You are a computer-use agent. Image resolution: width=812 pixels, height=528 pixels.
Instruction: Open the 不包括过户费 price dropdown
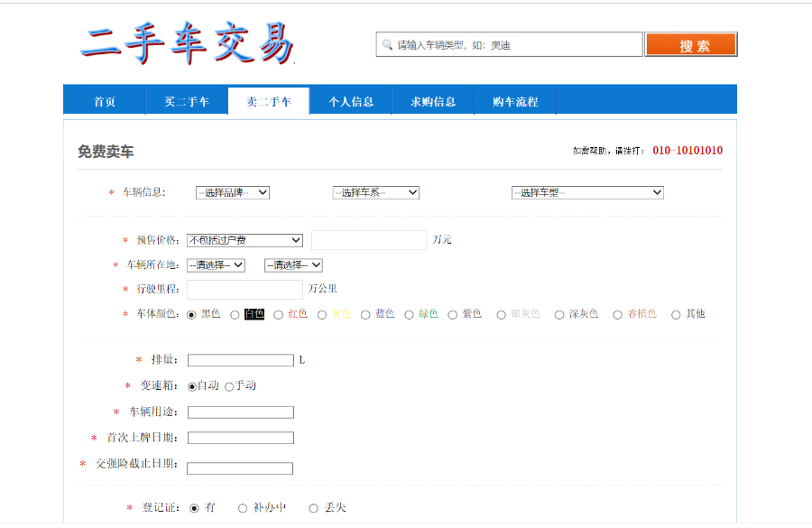click(245, 240)
